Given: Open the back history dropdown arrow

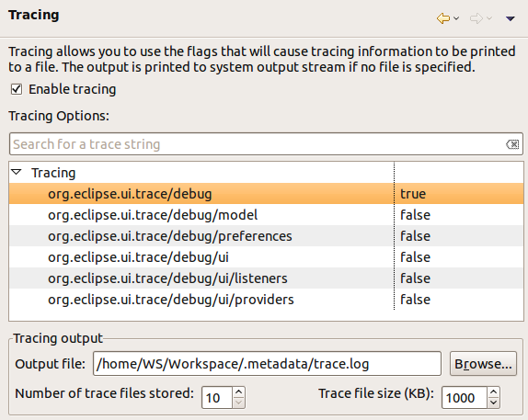Looking at the screenshot, I should [456, 18].
